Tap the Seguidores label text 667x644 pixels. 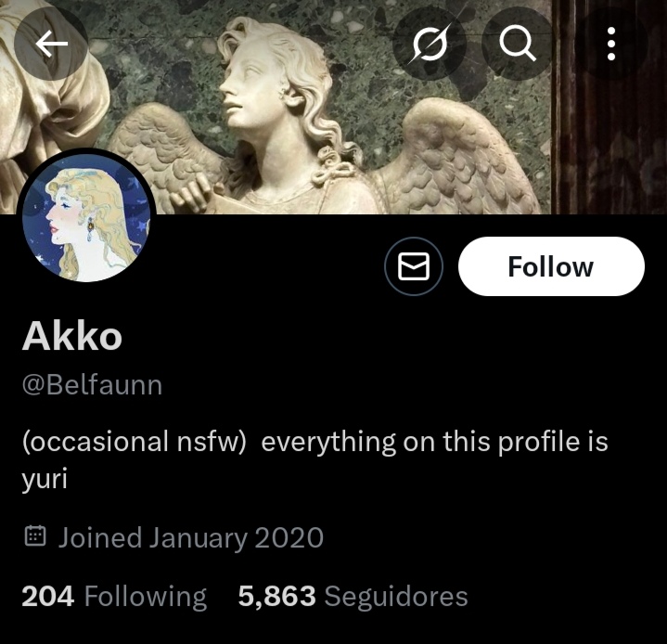[396, 596]
